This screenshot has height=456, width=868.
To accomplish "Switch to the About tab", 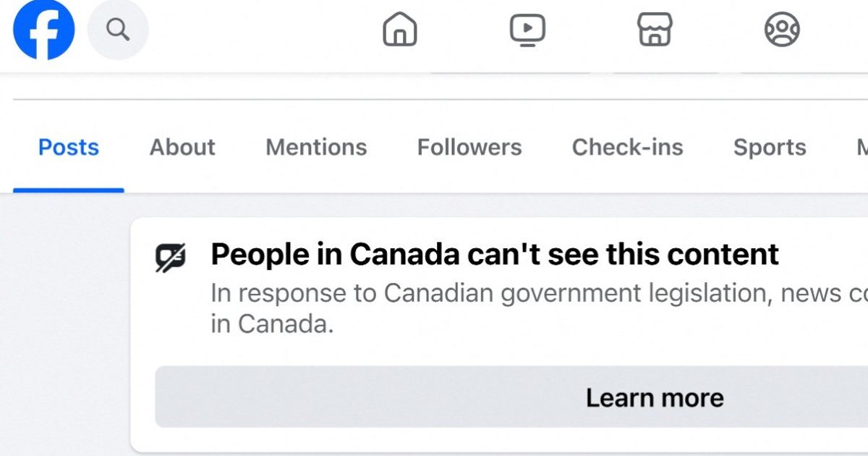I will tap(182, 148).
